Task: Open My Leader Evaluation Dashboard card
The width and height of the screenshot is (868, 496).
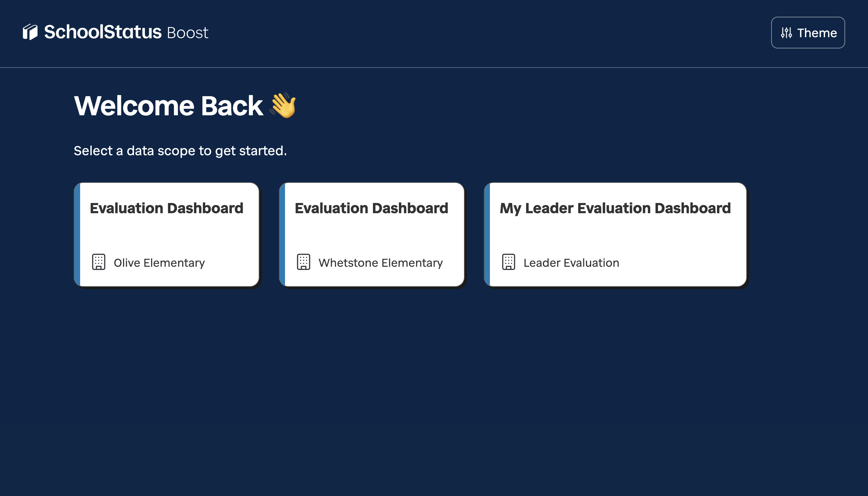Action: coord(615,235)
